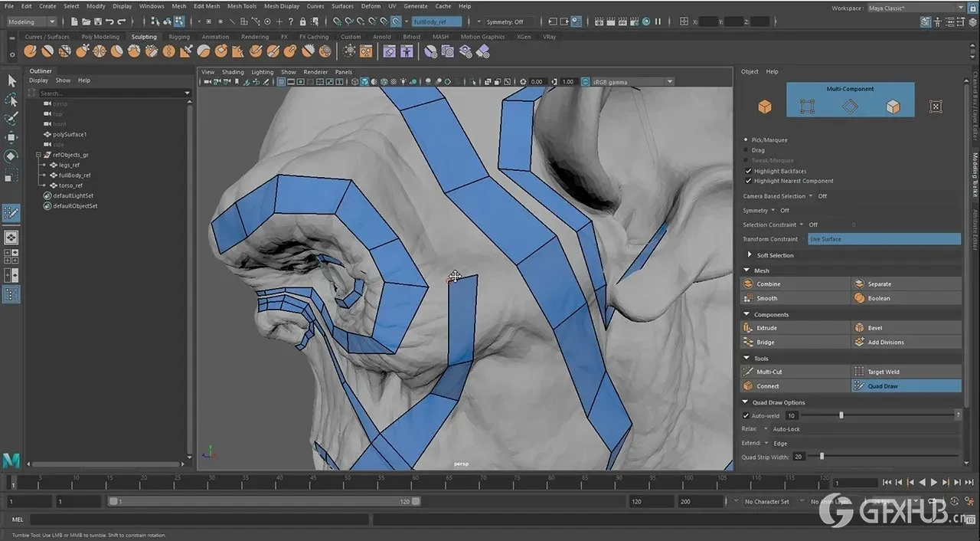Viewport: 980px width, 541px height.
Task: Disable Highlight Nearest Component
Action: 748,181
